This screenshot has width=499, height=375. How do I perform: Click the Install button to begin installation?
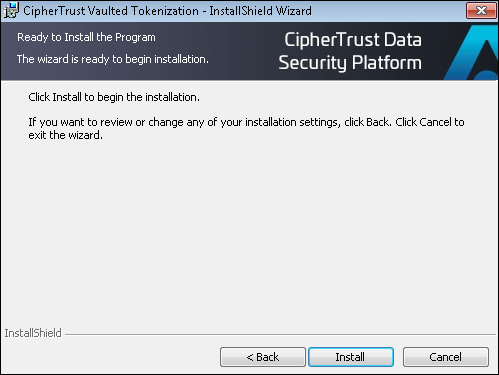click(351, 357)
